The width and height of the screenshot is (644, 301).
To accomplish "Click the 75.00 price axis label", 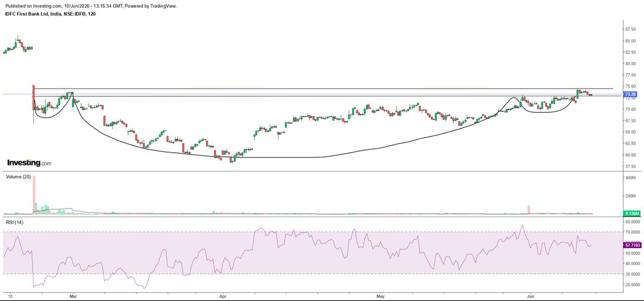I will coord(631,87).
